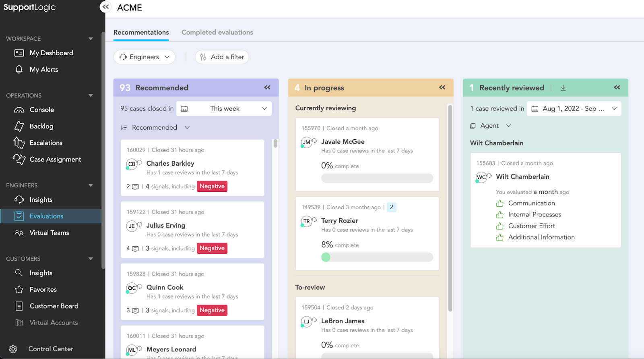
Task: Click Internal Processes thumbs-up icon
Action: pos(500,215)
